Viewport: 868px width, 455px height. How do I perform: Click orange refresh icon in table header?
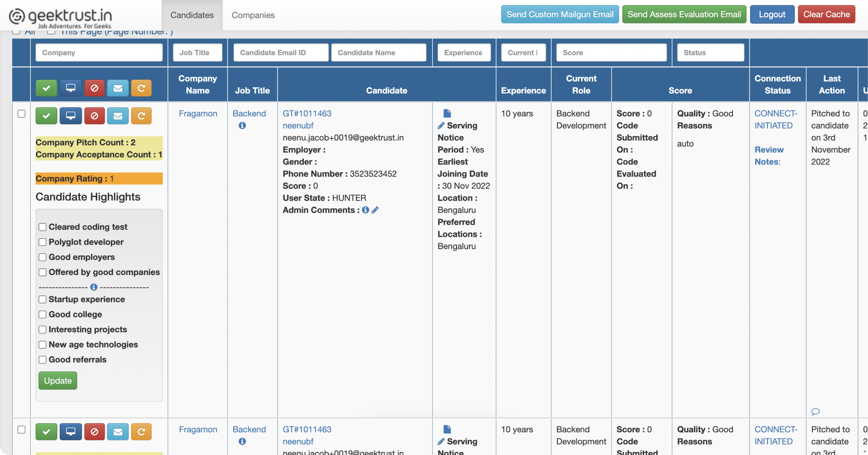tap(141, 88)
